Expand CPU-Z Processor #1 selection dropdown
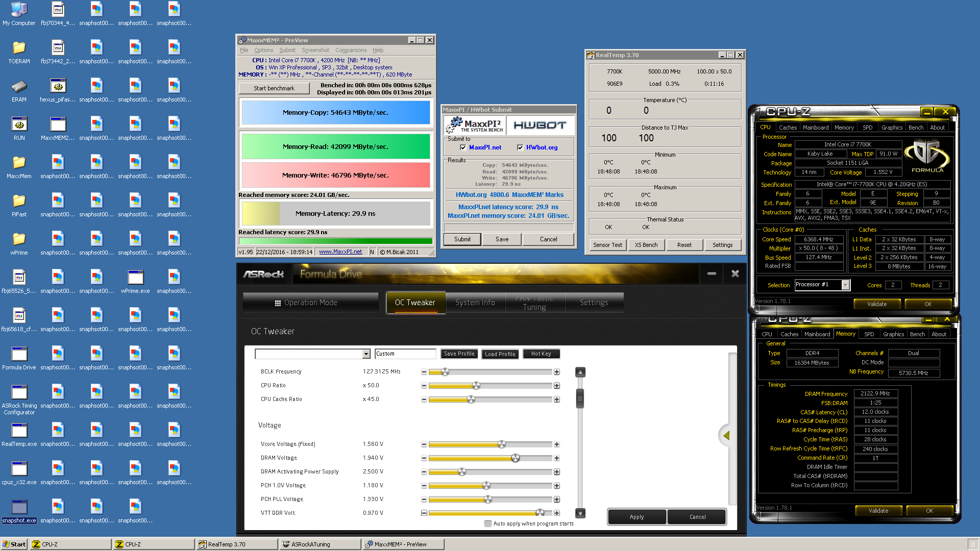This screenshot has width=980, height=551. (846, 285)
